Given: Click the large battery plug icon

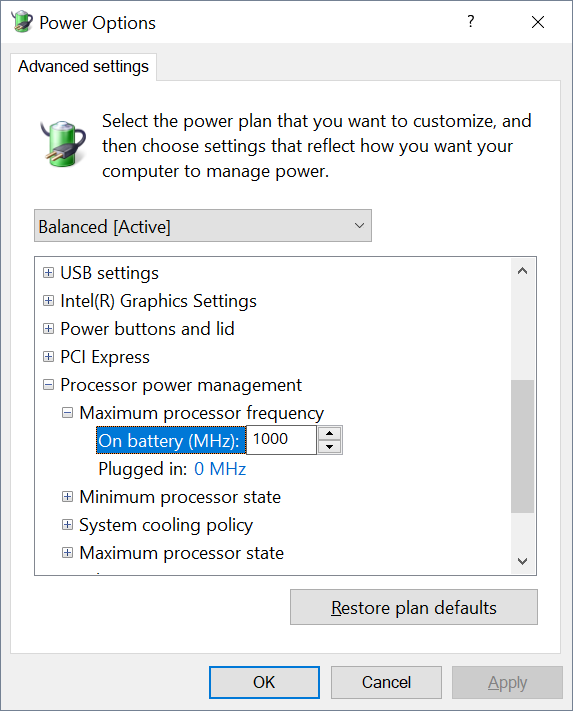Looking at the screenshot, I should coord(63,143).
